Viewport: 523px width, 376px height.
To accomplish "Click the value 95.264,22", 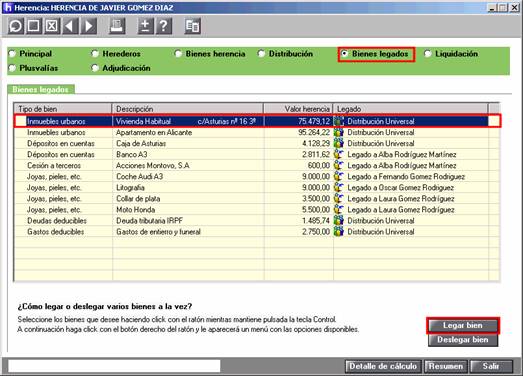I will click(314, 132).
